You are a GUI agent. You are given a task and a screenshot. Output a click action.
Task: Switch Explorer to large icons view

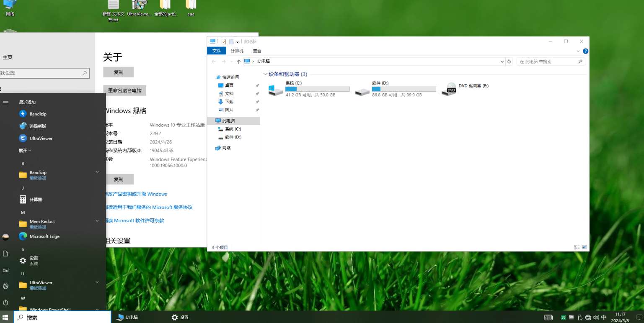point(584,247)
